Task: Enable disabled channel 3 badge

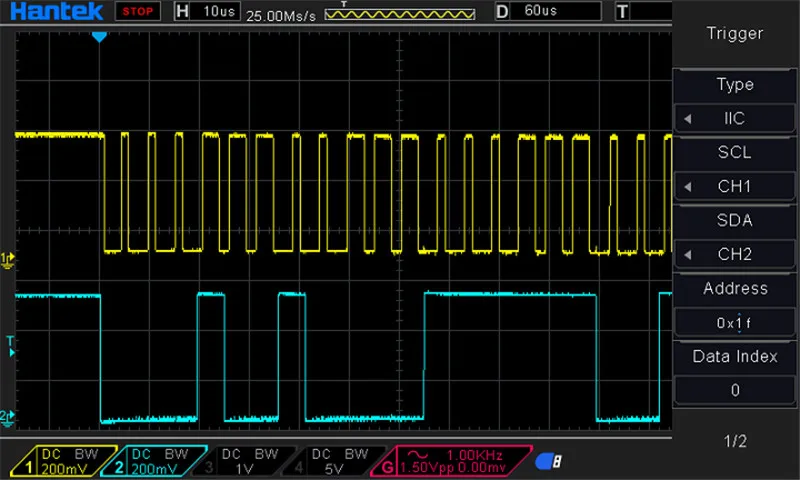Action: tap(244, 461)
